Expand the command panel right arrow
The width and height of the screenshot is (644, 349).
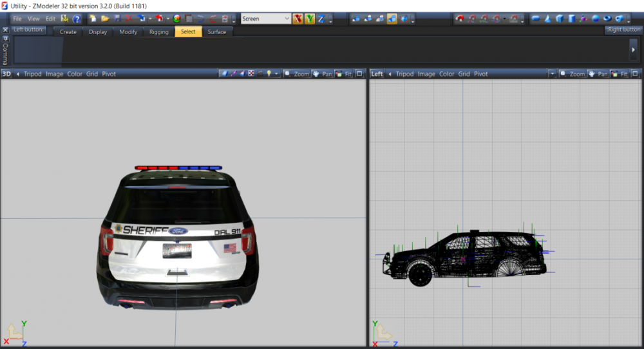point(633,50)
